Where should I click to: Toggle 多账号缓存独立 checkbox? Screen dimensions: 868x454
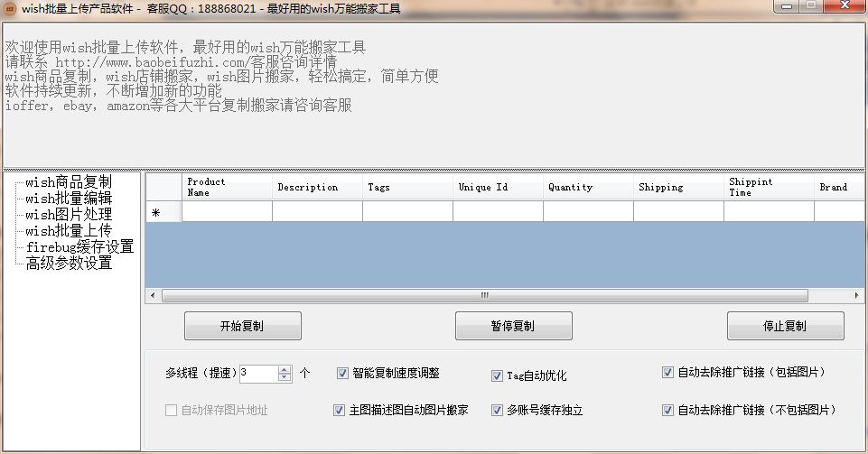497,411
